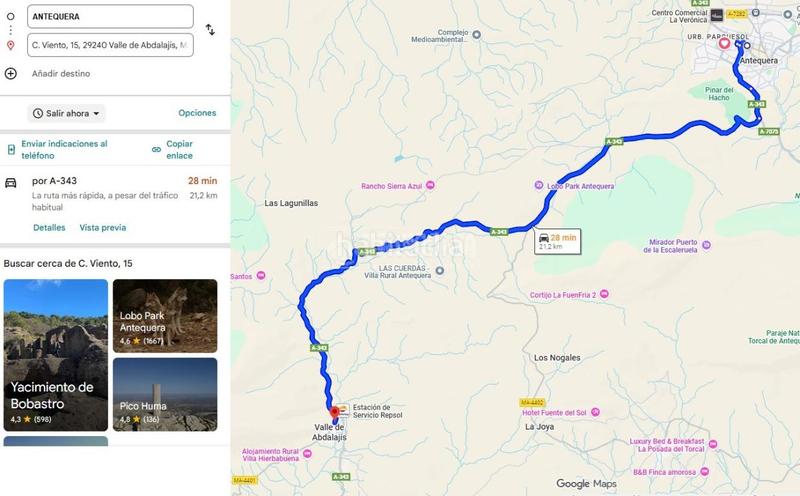
Task: Expand route Detalles
Action: pyautogui.click(x=49, y=228)
